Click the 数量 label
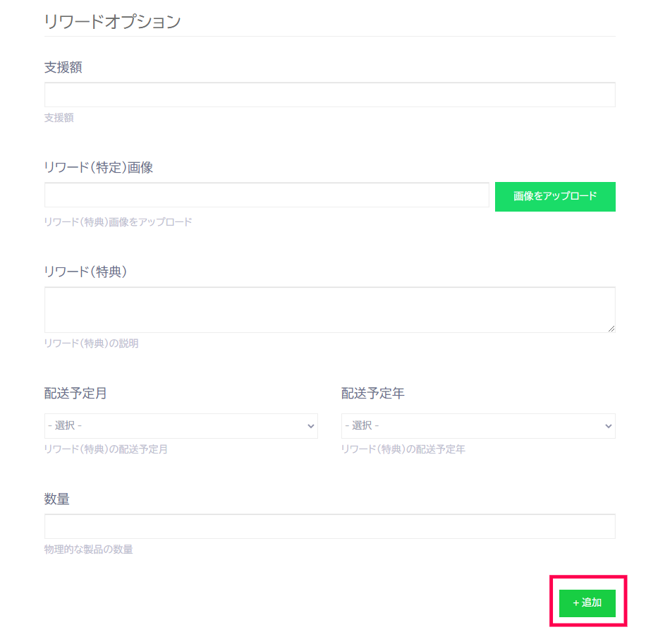The width and height of the screenshot is (658, 644). [x=56, y=499]
